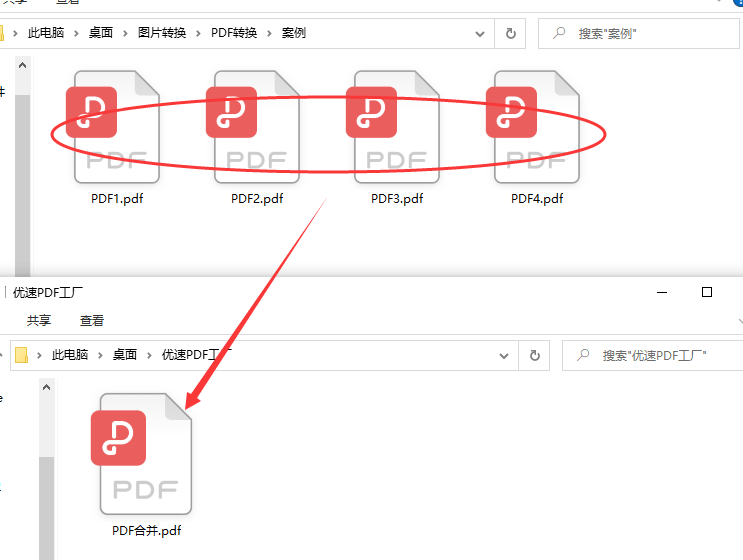Click the search box for 优速PDF工厂 folder

pyautogui.click(x=652, y=355)
